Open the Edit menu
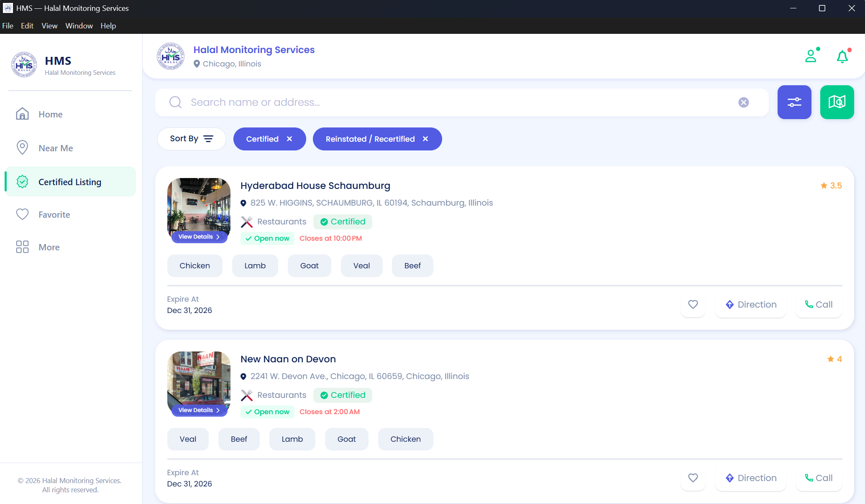Screen dimensions: 865x504 [x=27, y=26]
